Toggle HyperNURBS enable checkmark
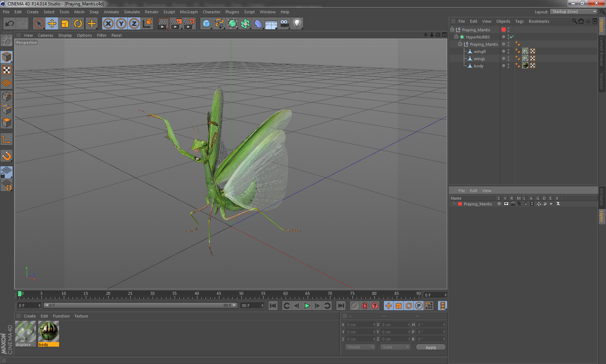 point(512,37)
